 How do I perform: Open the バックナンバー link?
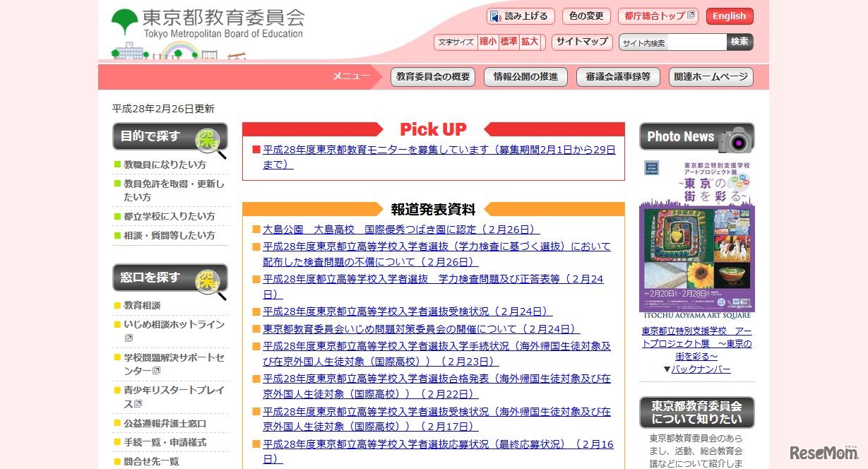[x=701, y=369]
